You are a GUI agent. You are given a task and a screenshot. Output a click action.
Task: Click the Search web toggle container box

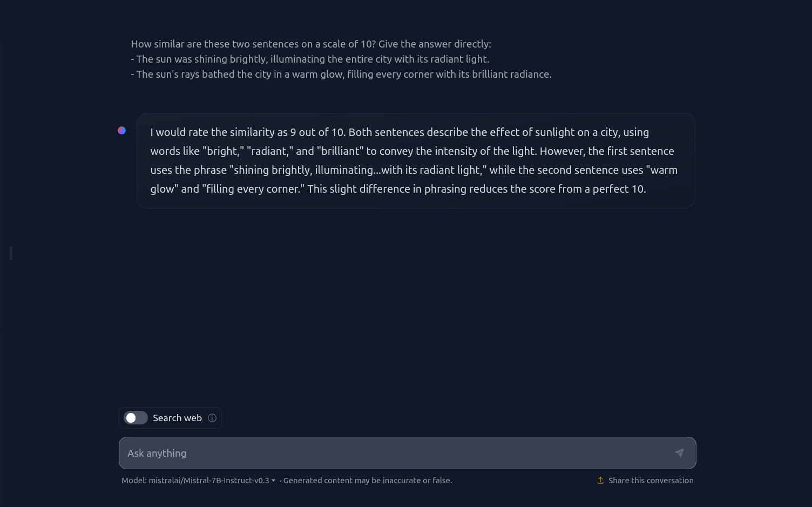170,418
